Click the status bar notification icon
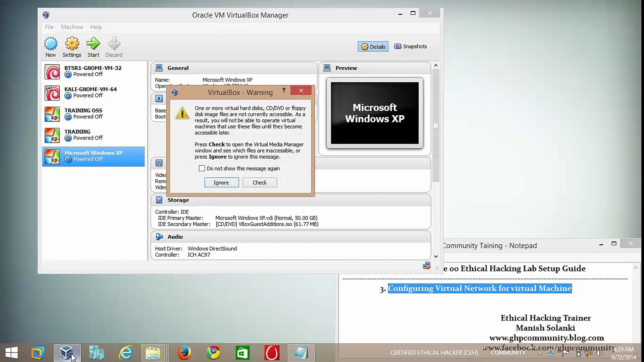This screenshot has width=644, height=362. coord(426,266)
